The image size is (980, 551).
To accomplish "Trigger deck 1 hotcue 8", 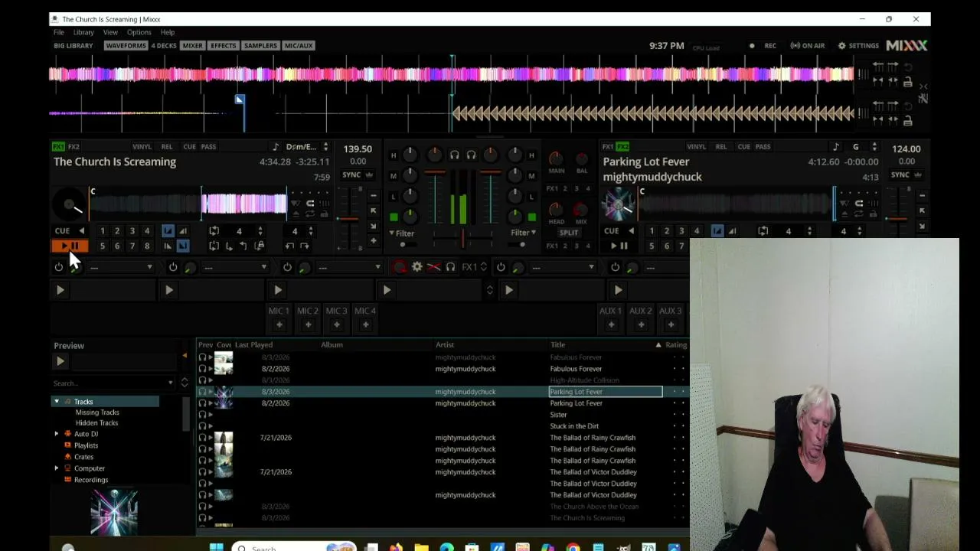I will coord(147,246).
